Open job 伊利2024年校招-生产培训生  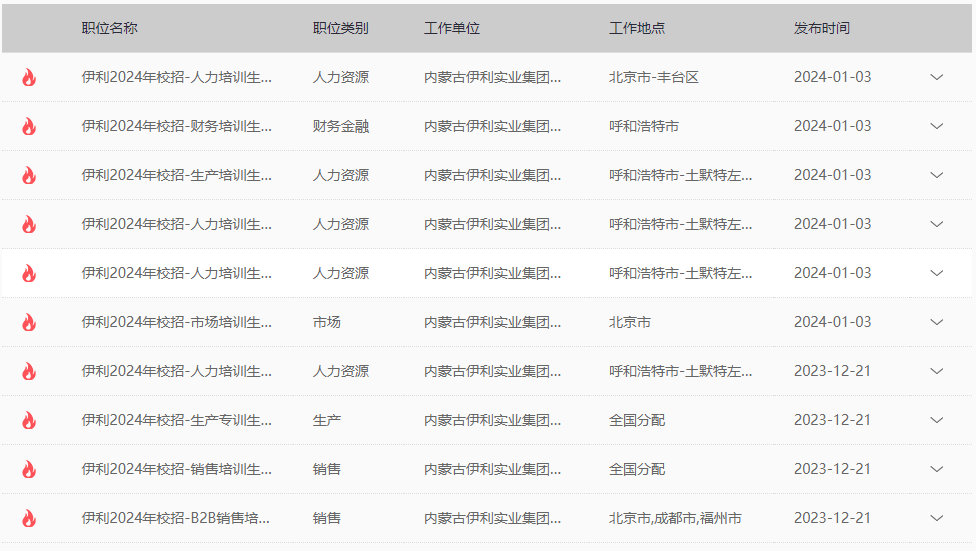pyautogui.click(x=177, y=176)
